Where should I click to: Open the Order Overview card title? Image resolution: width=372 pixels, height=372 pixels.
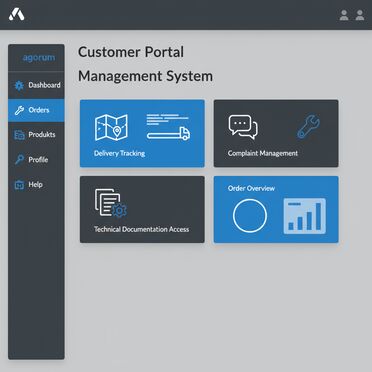(251, 188)
